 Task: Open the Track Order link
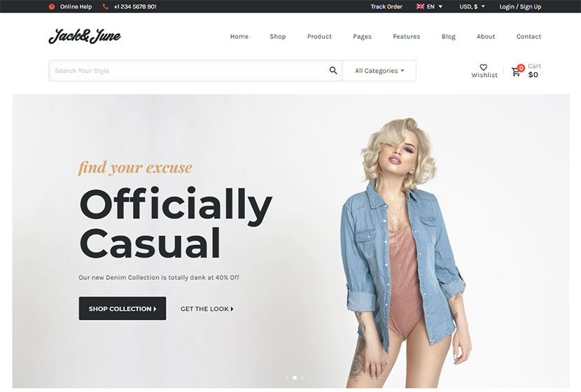[x=386, y=7]
